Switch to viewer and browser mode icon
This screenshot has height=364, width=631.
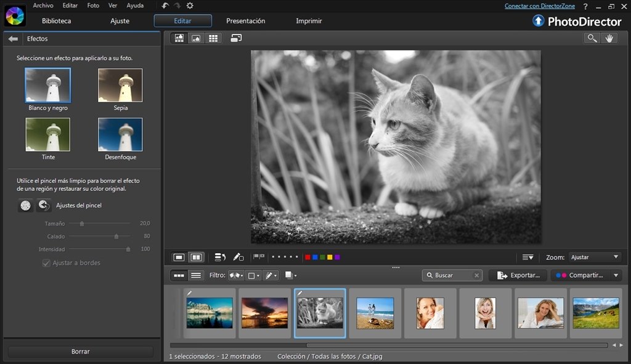click(179, 38)
